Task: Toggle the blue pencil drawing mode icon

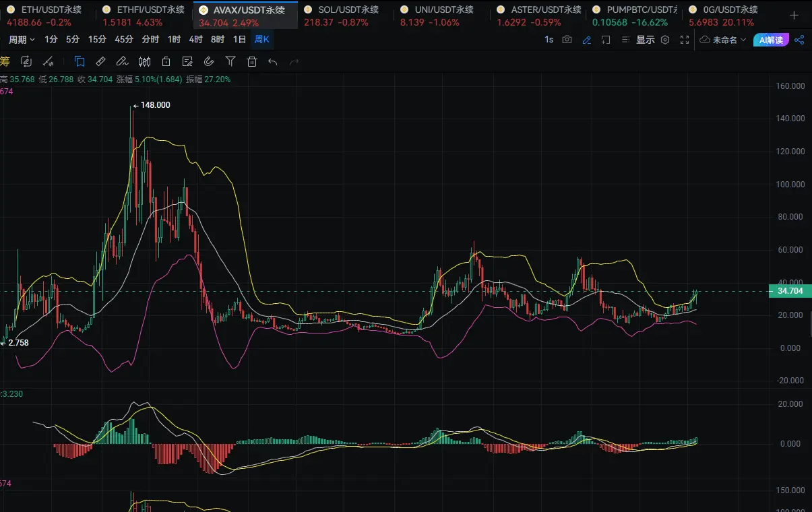Action: pyautogui.click(x=587, y=40)
